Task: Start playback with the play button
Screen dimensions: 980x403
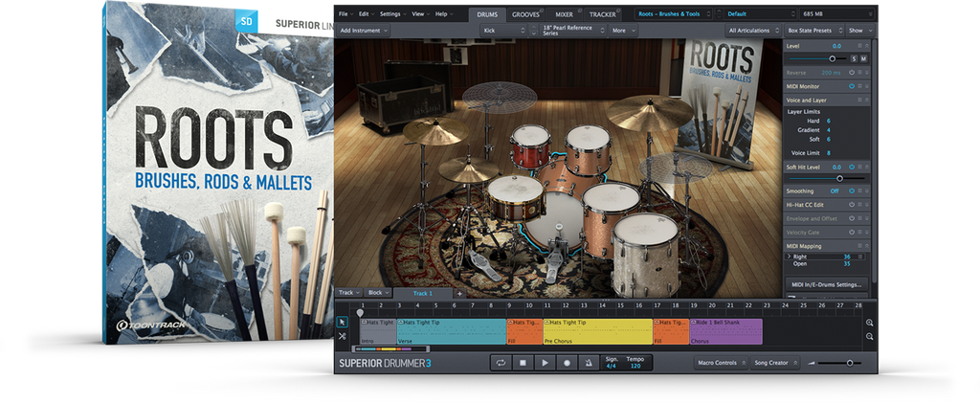Action: tap(545, 363)
